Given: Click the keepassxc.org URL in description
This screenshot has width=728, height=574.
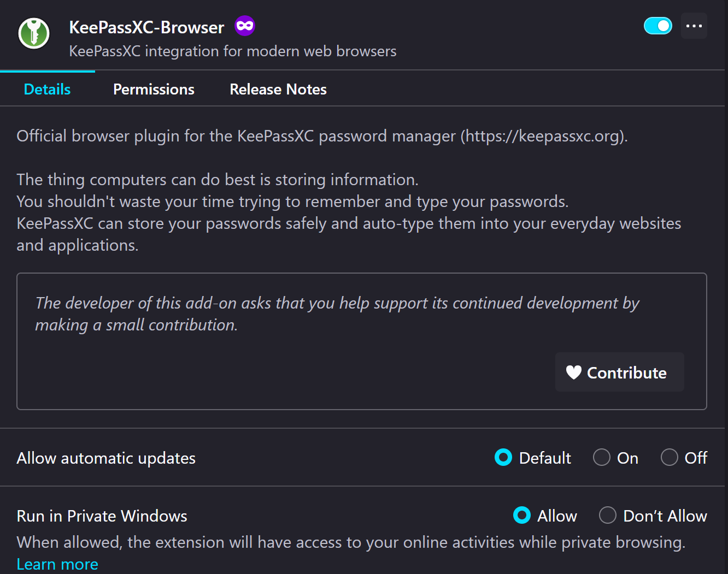Looking at the screenshot, I should pyautogui.click(x=543, y=135).
